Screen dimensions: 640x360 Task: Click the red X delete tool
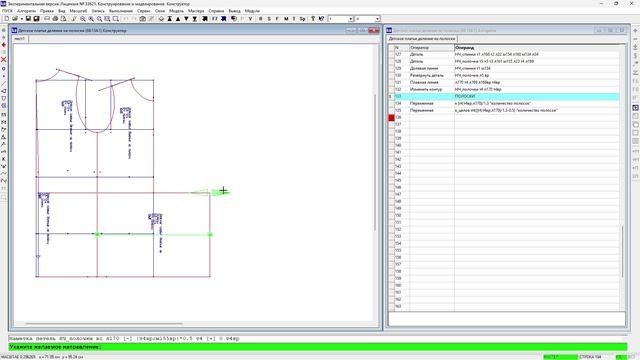coord(4,60)
